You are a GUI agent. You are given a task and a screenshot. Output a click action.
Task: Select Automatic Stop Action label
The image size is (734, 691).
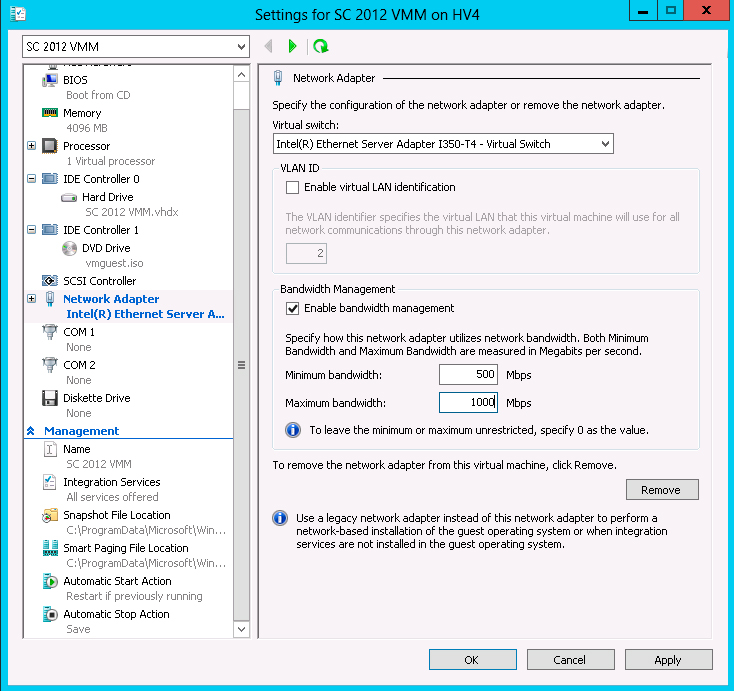point(117,614)
